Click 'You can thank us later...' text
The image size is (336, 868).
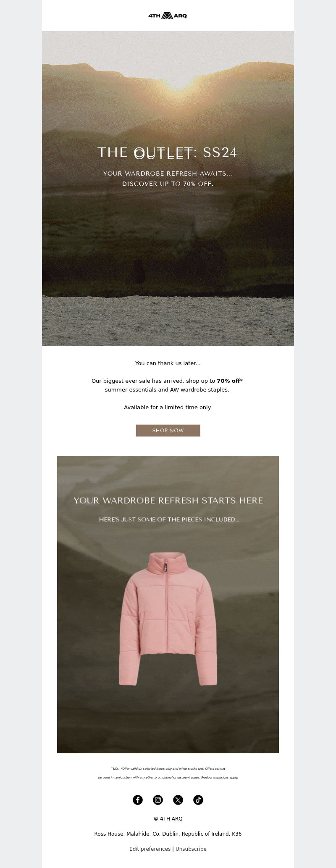click(x=168, y=363)
